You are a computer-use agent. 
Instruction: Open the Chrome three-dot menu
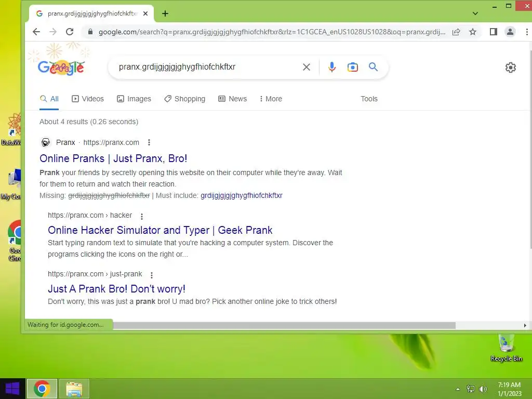(527, 32)
